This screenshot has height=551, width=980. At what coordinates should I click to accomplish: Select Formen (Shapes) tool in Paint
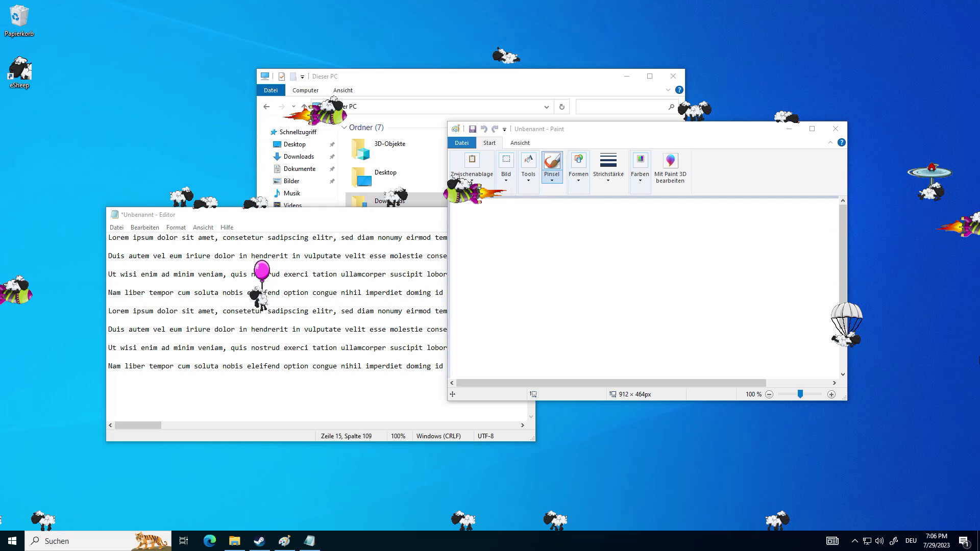point(578,167)
